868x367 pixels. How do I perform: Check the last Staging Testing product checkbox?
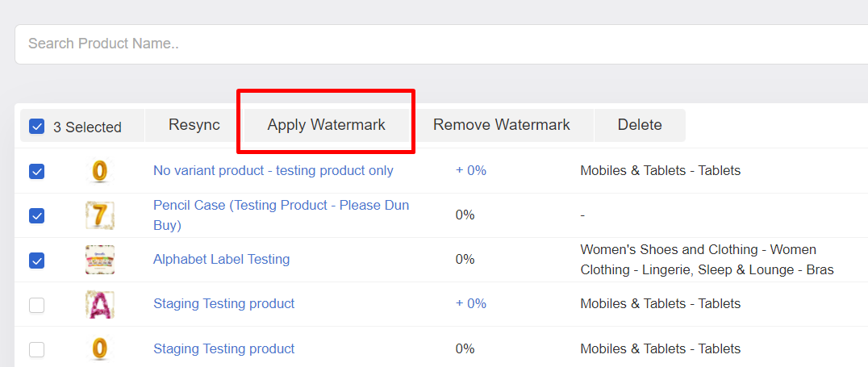pyautogui.click(x=36, y=349)
